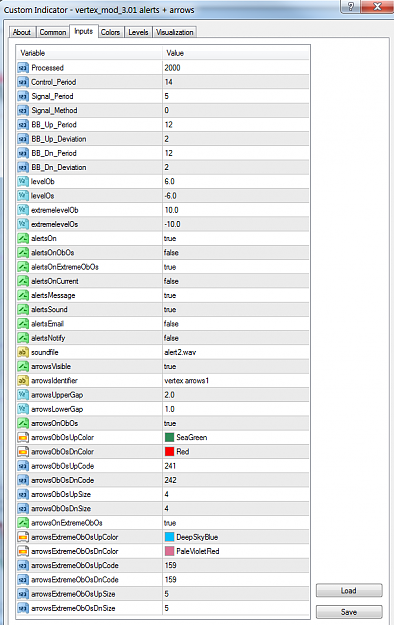Select the levelOb value 6.0
This screenshot has width=394, height=625.
coord(169,181)
